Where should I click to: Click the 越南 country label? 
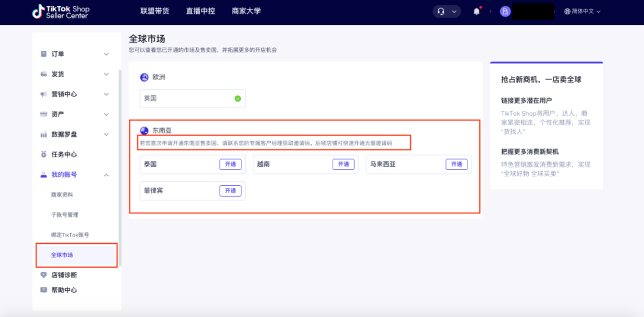tap(264, 164)
